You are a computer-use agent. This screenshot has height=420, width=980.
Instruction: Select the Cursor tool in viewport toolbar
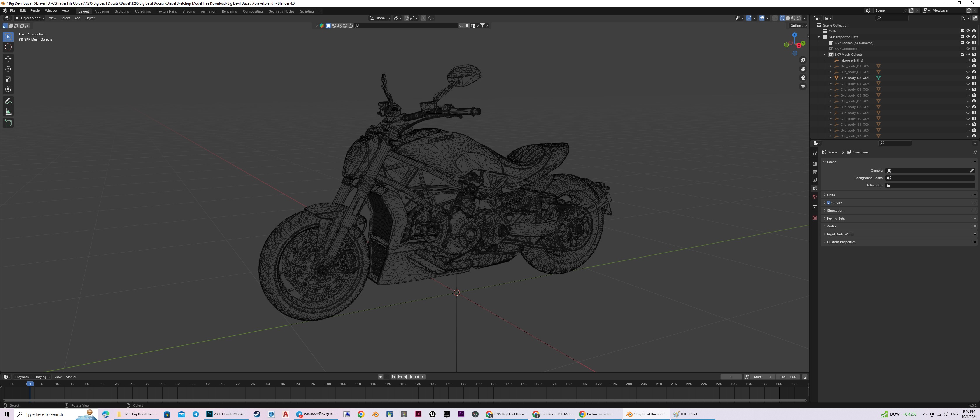pos(8,47)
